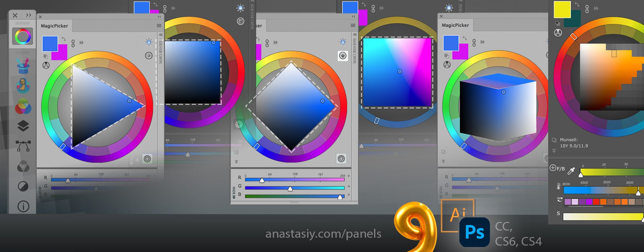The width and height of the screenshot is (644, 252).
Task: Click the hue ring marker on the triangle wheel
Action: click(63, 146)
